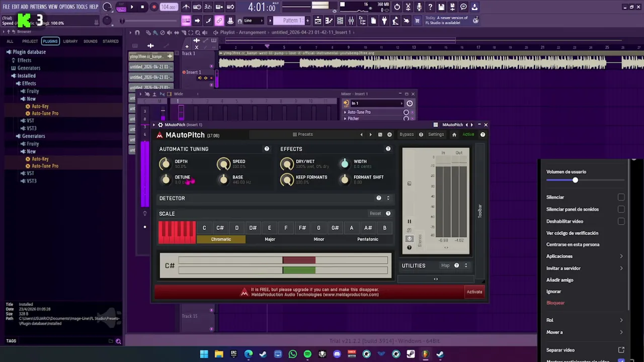The image size is (644, 362).
Task: Select the Pentatonic scale preset
Action: (x=367, y=239)
